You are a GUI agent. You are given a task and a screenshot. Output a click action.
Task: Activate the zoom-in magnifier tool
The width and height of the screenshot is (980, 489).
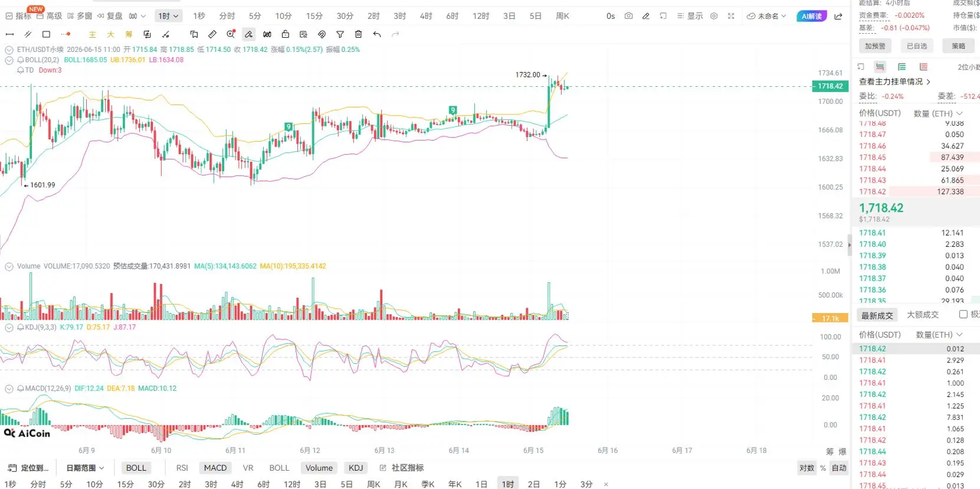231,34
